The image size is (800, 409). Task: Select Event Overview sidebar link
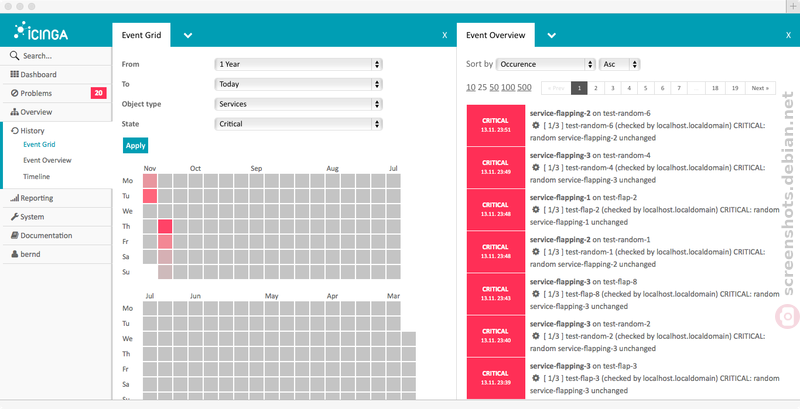[x=47, y=160]
